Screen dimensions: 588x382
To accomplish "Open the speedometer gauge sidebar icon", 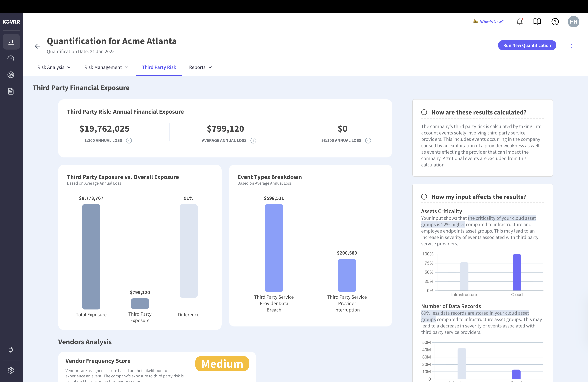I will click(x=11, y=58).
